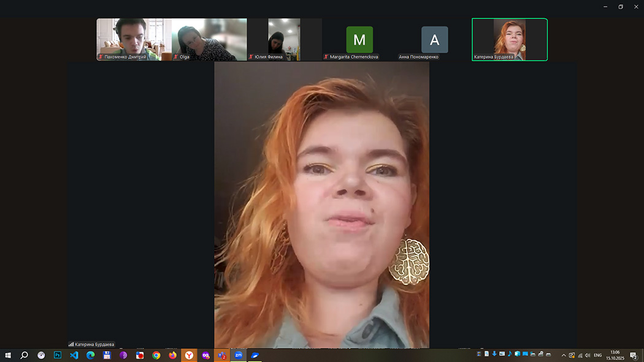Click Olga's participant video tile
The image size is (644, 362).
point(209,39)
